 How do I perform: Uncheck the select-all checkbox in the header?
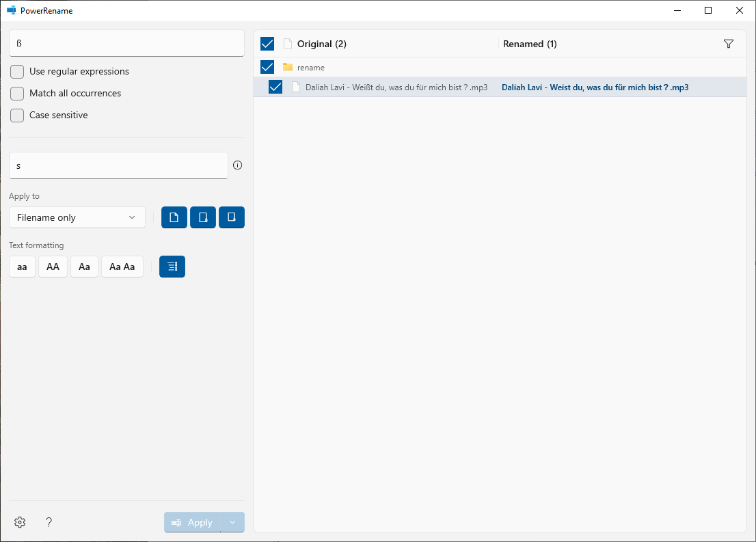pos(267,43)
